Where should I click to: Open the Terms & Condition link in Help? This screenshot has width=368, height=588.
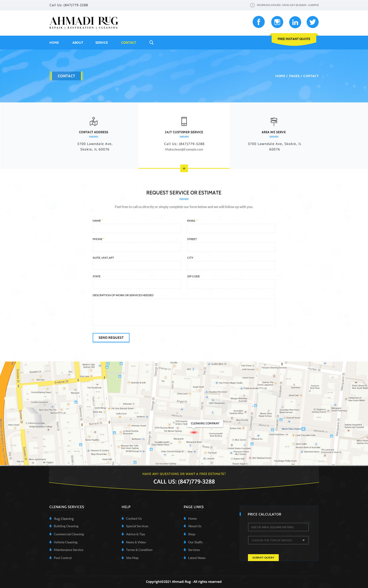139,550
